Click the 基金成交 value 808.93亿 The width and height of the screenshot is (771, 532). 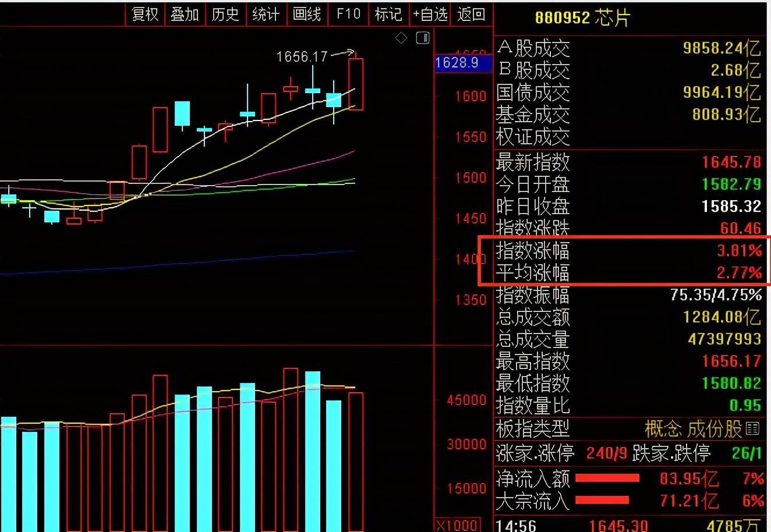pos(726,114)
